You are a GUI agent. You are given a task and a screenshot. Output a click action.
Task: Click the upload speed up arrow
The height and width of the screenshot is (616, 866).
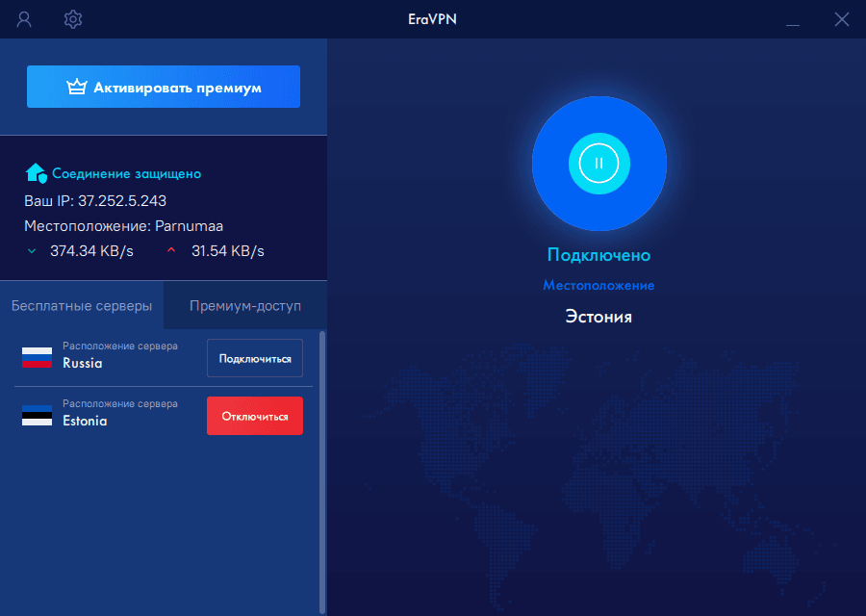pyautogui.click(x=171, y=250)
